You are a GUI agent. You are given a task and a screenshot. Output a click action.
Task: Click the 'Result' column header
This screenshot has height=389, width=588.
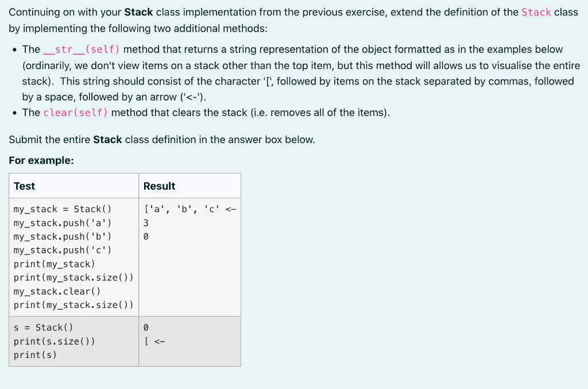[160, 186]
